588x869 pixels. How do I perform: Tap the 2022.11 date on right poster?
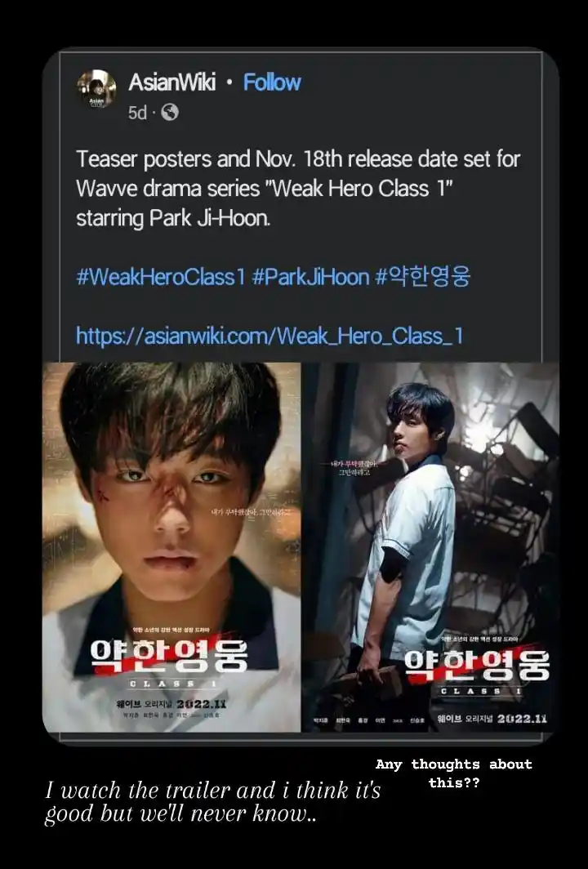522,719
